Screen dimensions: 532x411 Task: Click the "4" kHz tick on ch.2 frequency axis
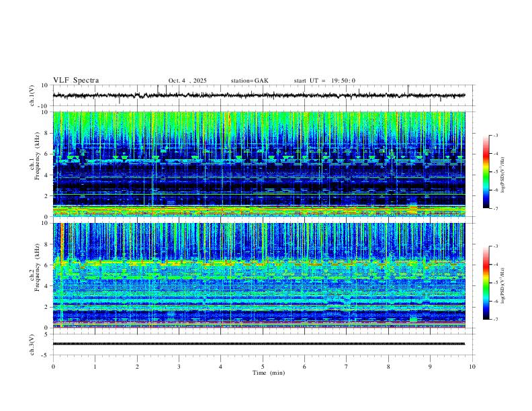(x=47, y=286)
